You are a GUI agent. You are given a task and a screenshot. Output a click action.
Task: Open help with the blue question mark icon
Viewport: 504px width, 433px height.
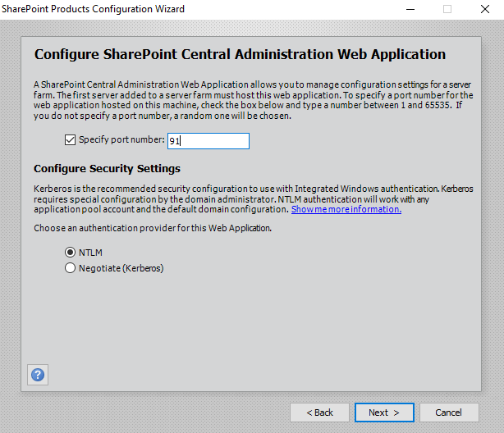coord(38,375)
